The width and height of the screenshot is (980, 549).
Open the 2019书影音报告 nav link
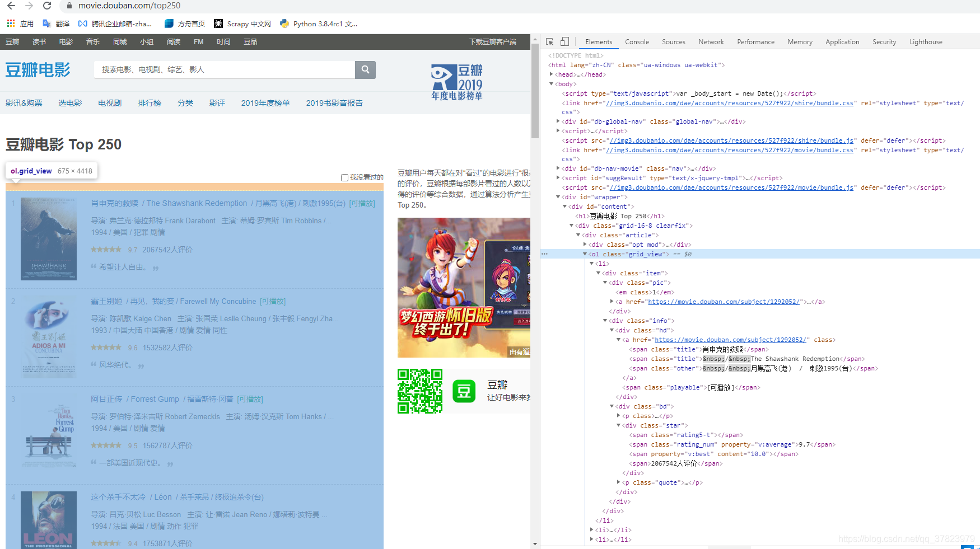[334, 103]
